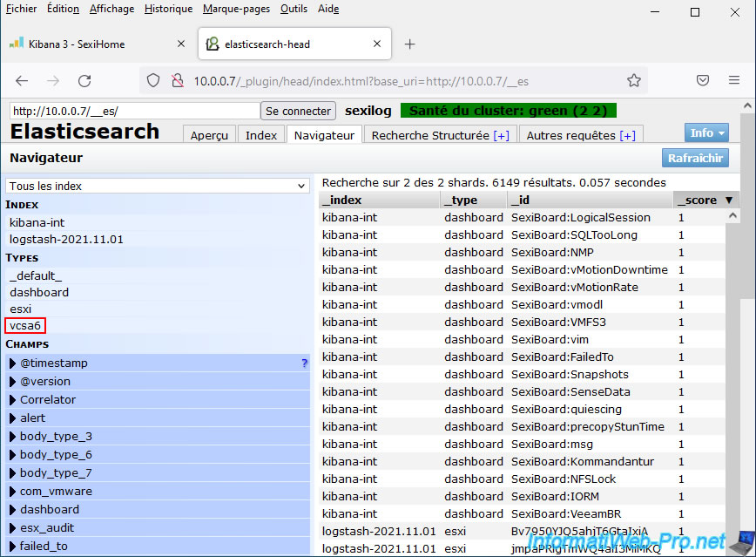
Task: Open the Affichage menu
Action: point(111,9)
